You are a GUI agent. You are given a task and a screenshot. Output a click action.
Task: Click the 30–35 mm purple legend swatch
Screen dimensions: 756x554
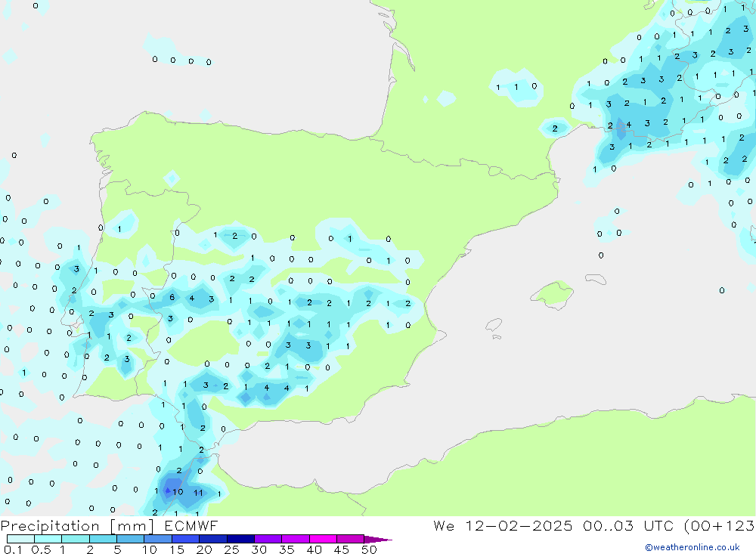click(x=268, y=539)
